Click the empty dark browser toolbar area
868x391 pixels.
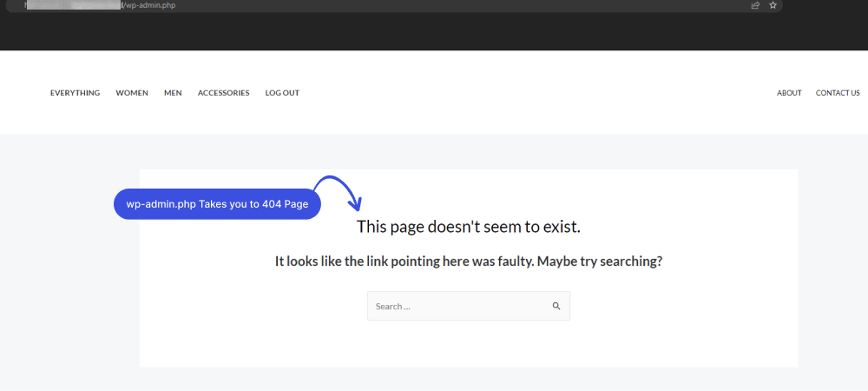click(x=434, y=33)
